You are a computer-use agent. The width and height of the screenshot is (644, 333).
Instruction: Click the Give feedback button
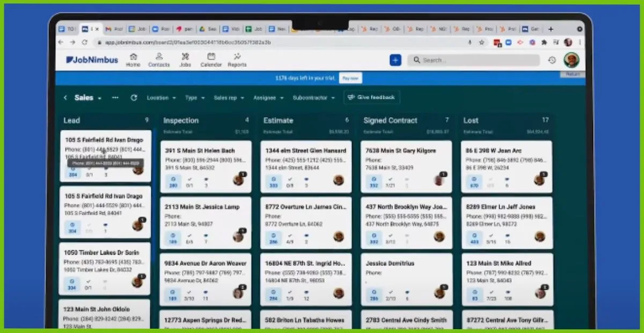[371, 98]
